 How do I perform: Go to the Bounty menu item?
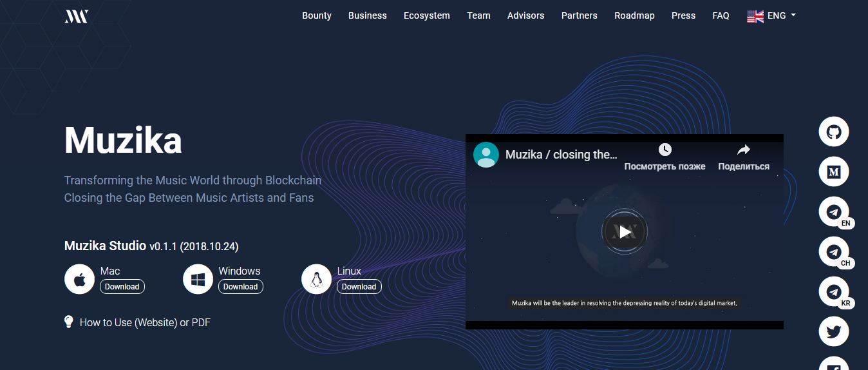click(317, 15)
